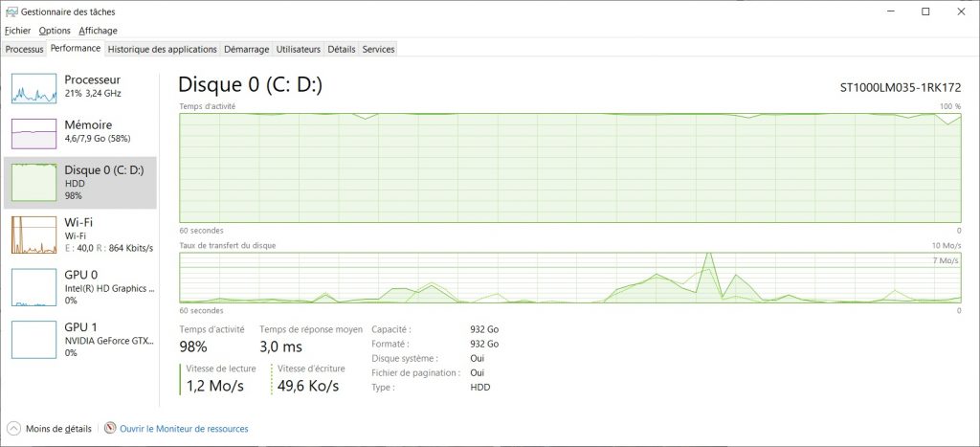Screen dimensions: 980x447
Task: Open the Affichage menu
Action: [x=98, y=31]
